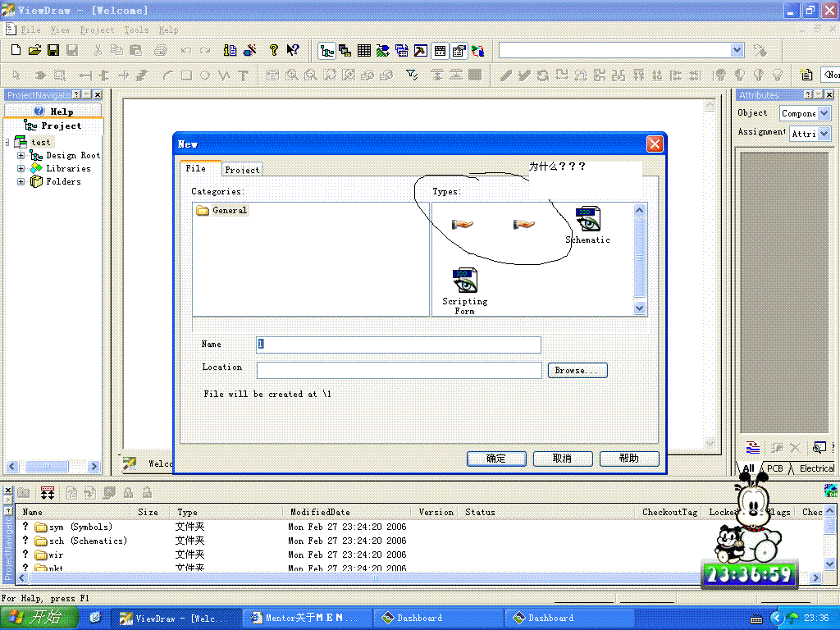Viewport: 840px width, 630px height.
Task: Open the Object Component dropdown
Action: coord(824,113)
